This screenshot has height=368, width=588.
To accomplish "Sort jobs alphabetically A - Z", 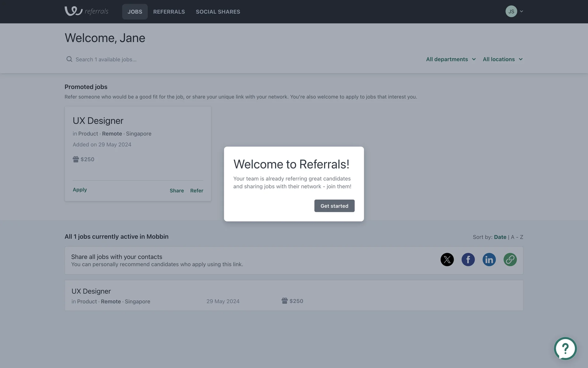I will pyautogui.click(x=517, y=237).
